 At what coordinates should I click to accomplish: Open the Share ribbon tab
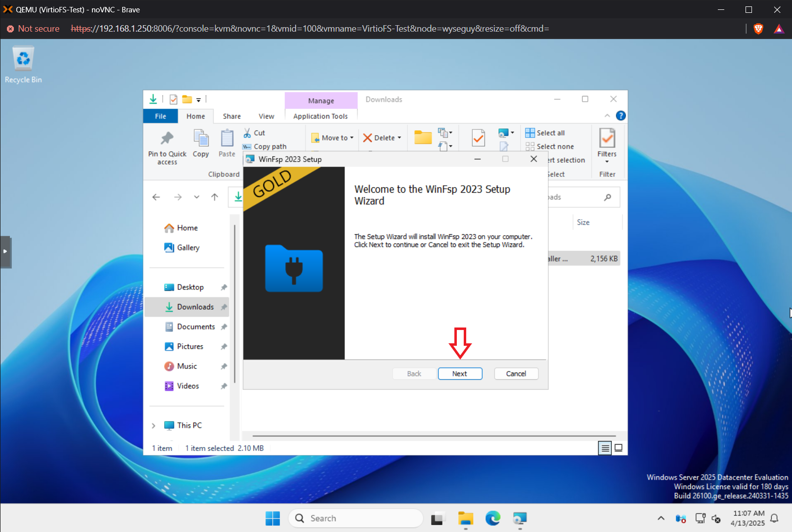[x=231, y=116]
